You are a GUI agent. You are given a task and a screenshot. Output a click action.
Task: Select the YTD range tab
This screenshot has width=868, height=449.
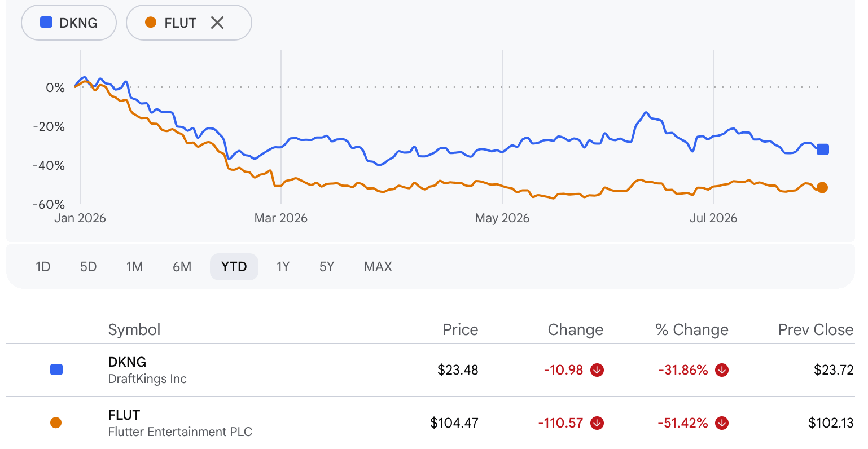234,267
